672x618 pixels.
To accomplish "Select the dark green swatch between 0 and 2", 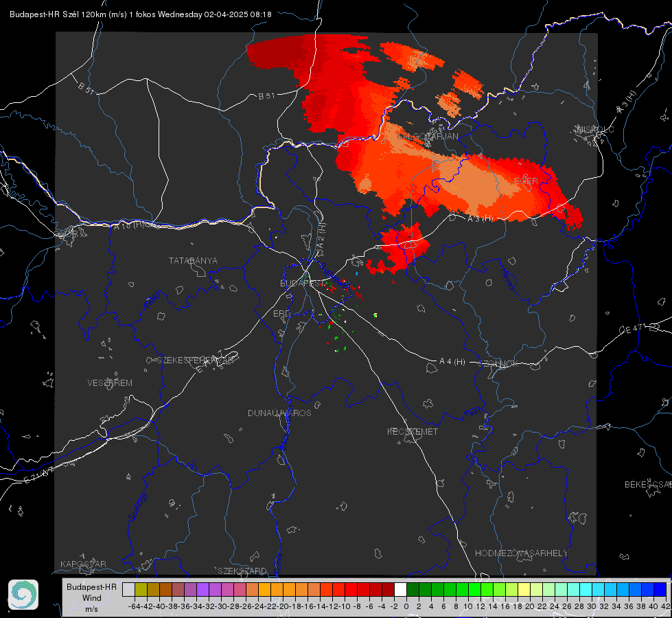I will [x=413, y=590].
